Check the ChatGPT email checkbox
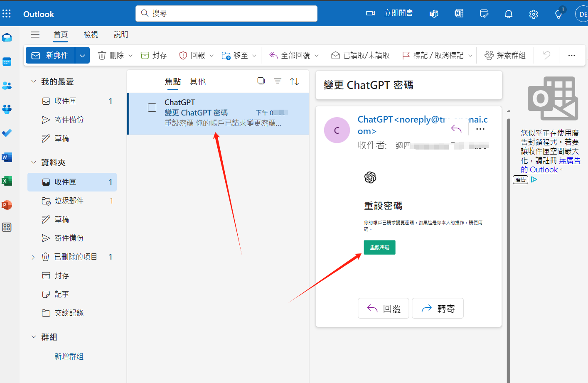The image size is (588, 383). pyautogui.click(x=152, y=108)
